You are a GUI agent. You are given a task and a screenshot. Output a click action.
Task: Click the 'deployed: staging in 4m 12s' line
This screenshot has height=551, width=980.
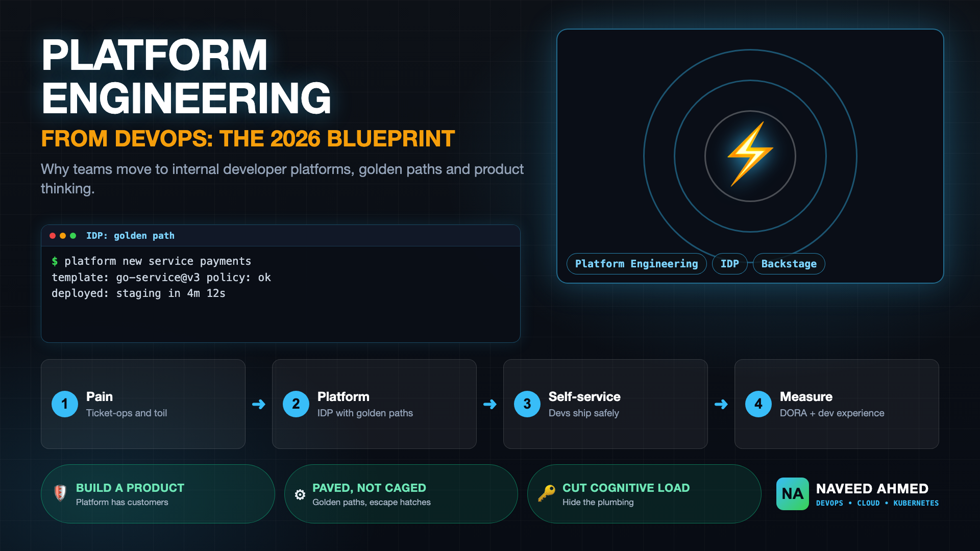138,293
